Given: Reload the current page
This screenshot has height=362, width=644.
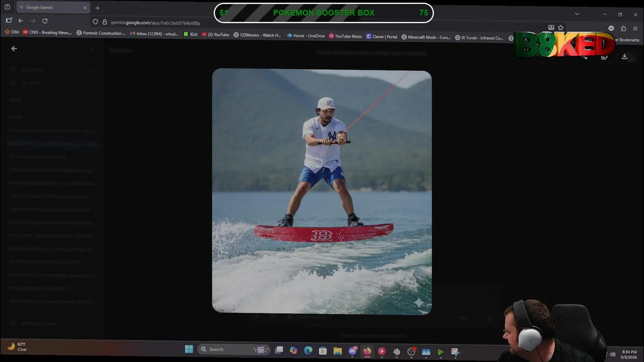Looking at the screenshot, I should click(x=45, y=21).
